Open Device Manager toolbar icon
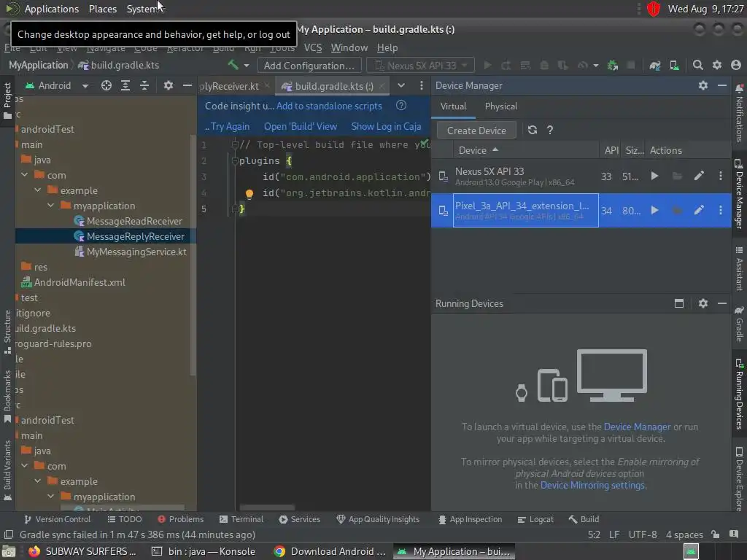 pyautogui.click(x=675, y=65)
